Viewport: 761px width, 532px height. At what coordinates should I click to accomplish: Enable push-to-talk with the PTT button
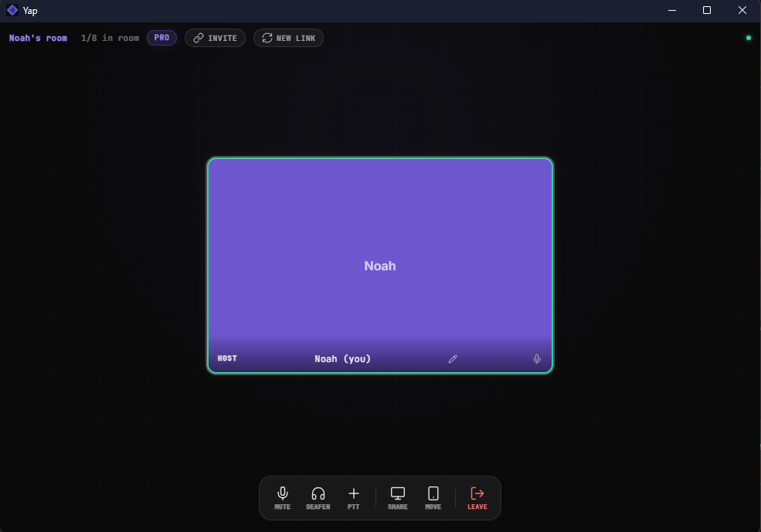tap(354, 497)
